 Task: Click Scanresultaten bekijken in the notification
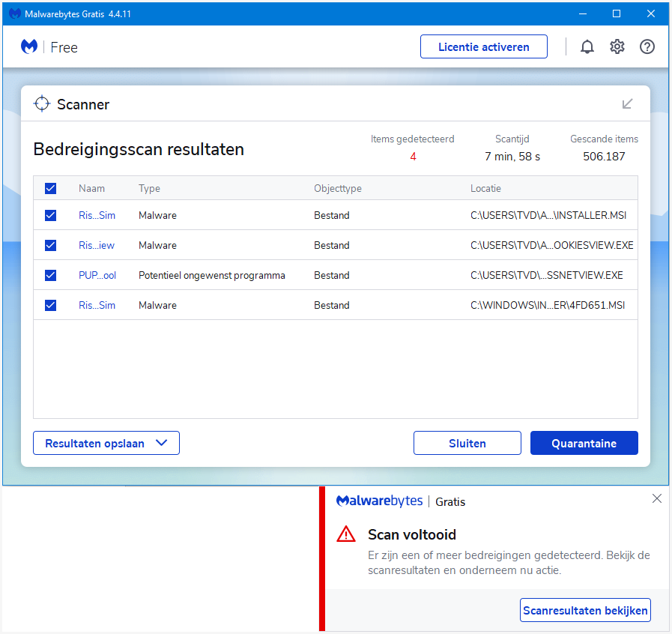point(585,610)
